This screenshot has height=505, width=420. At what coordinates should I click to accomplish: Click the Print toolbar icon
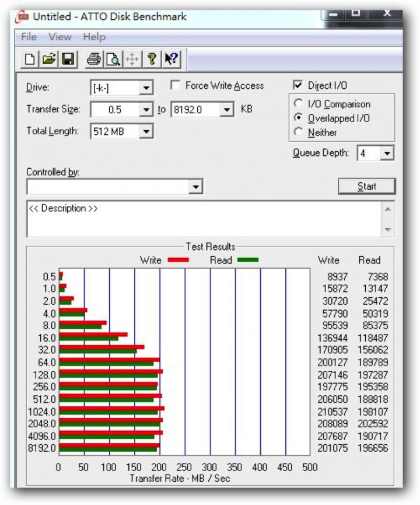tap(94, 60)
